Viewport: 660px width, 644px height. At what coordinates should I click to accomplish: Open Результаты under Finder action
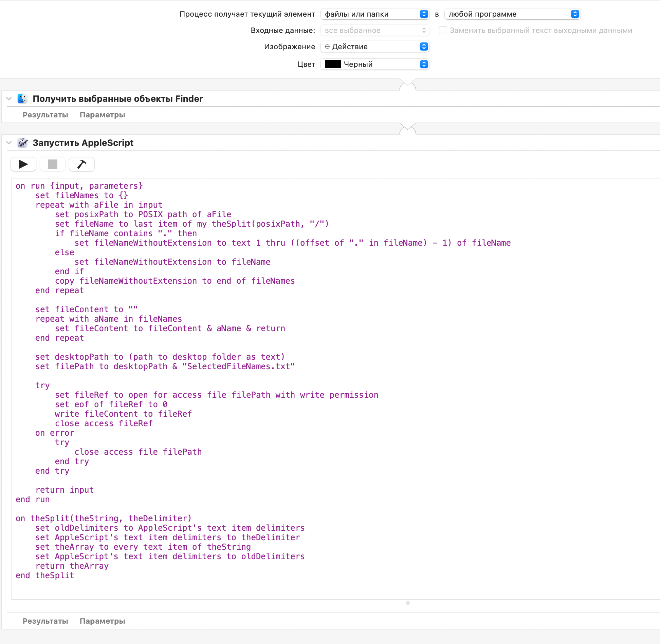coord(45,115)
